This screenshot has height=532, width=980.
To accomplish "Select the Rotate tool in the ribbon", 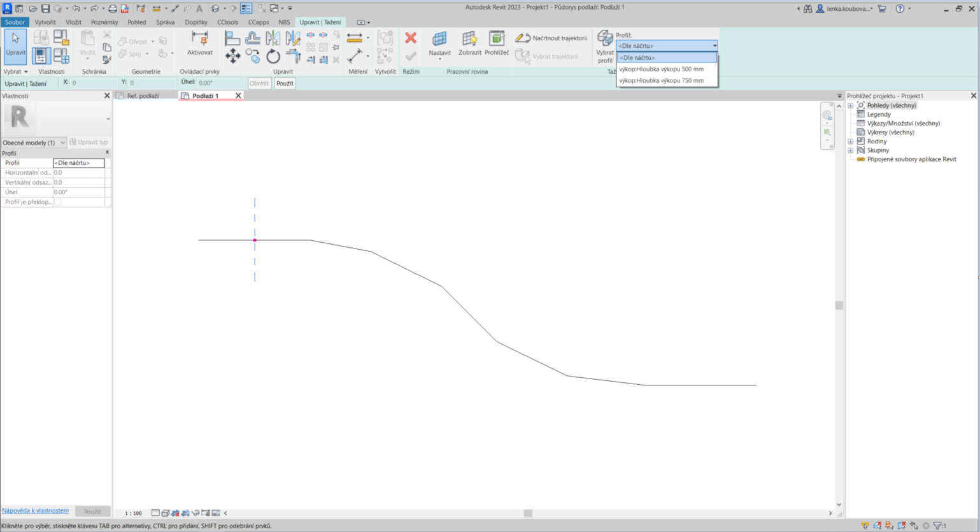I will point(273,56).
